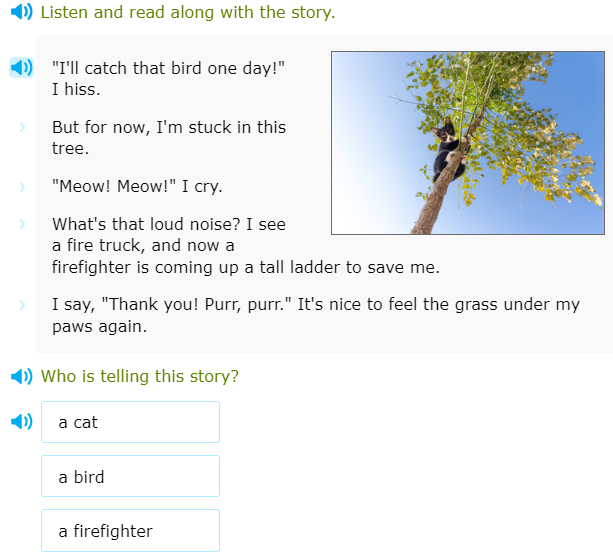Click the photo of the cat in the tree
The width and height of the screenshot is (613, 556).
pyautogui.click(x=467, y=143)
